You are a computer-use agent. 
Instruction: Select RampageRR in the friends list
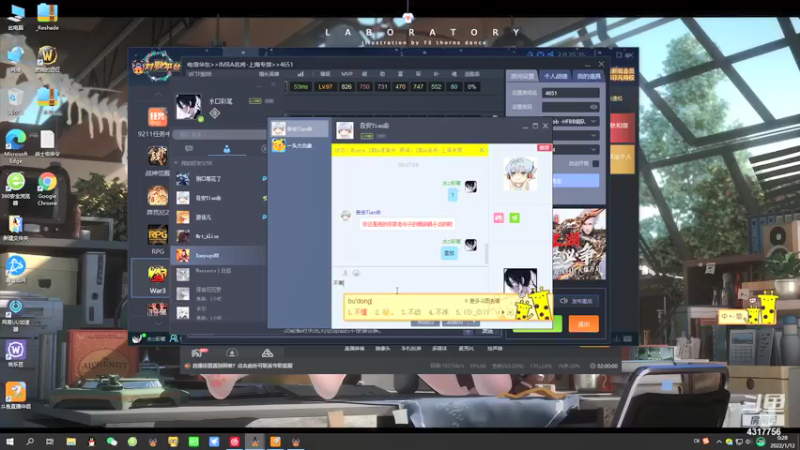pos(220,255)
